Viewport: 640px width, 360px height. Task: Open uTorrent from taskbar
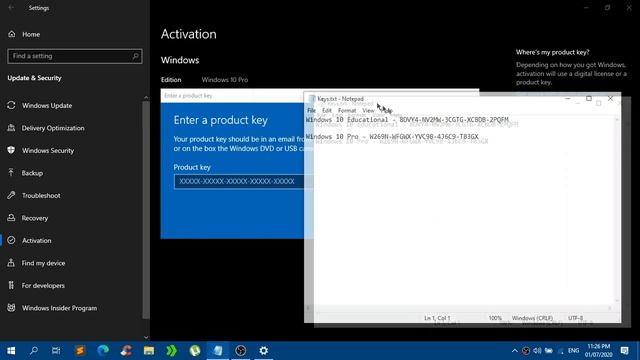pos(195,351)
